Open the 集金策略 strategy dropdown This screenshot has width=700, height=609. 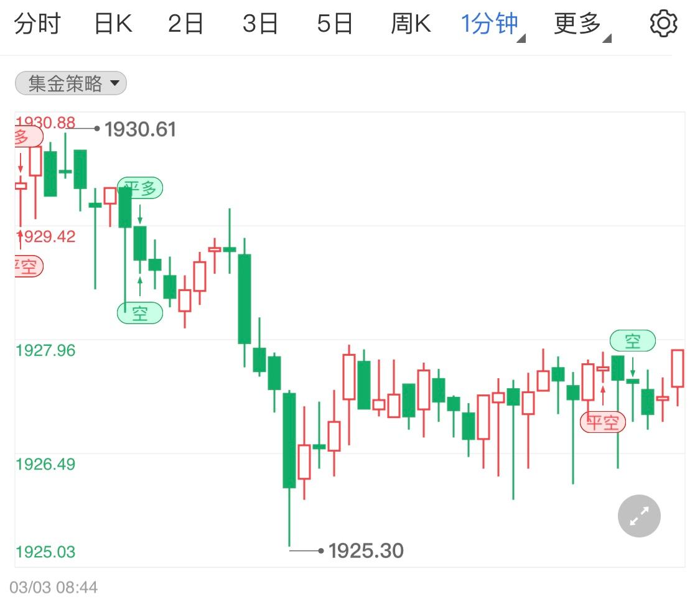pyautogui.click(x=71, y=83)
